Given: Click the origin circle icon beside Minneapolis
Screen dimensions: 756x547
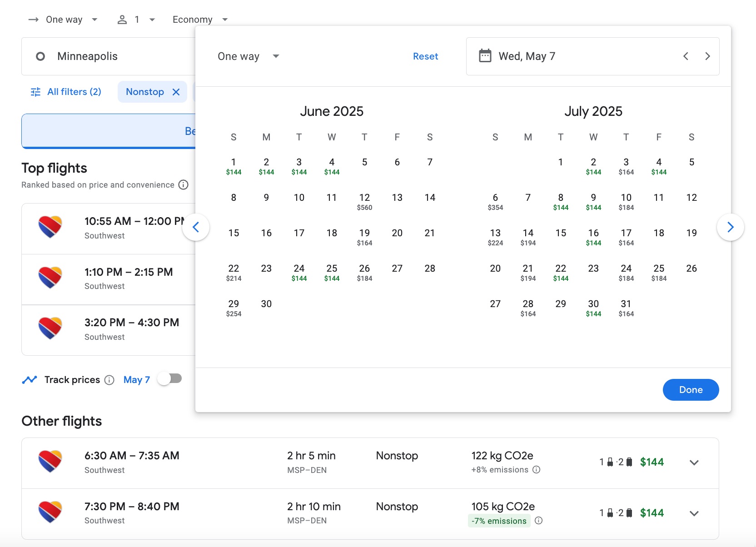Looking at the screenshot, I should click(40, 56).
